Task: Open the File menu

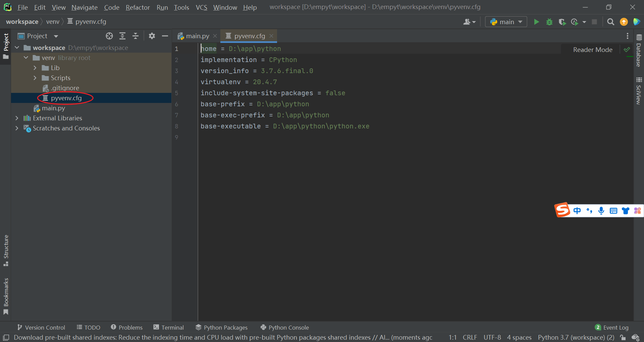Action: pyautogui.click(x=22, y=7)
